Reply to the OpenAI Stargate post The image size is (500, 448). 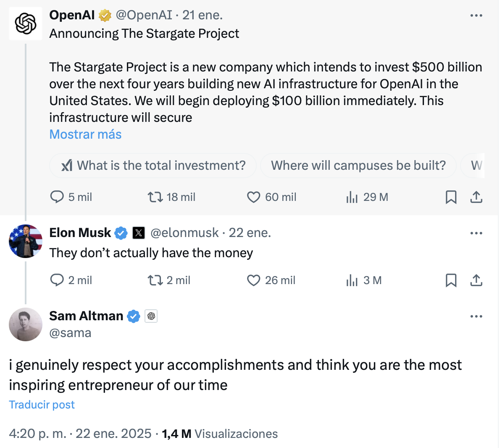[57, 197]
